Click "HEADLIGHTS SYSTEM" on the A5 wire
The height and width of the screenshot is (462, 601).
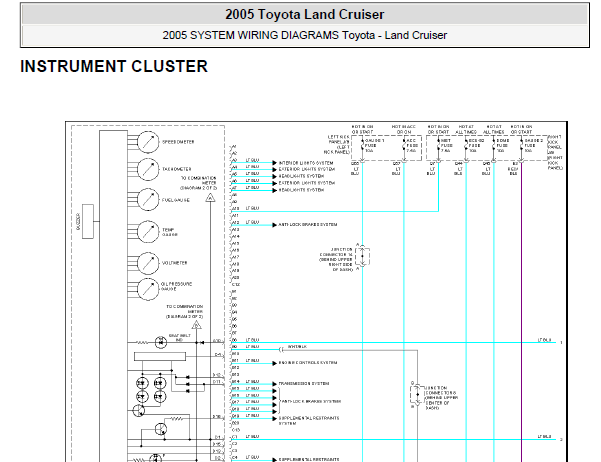tap(301, 176)
